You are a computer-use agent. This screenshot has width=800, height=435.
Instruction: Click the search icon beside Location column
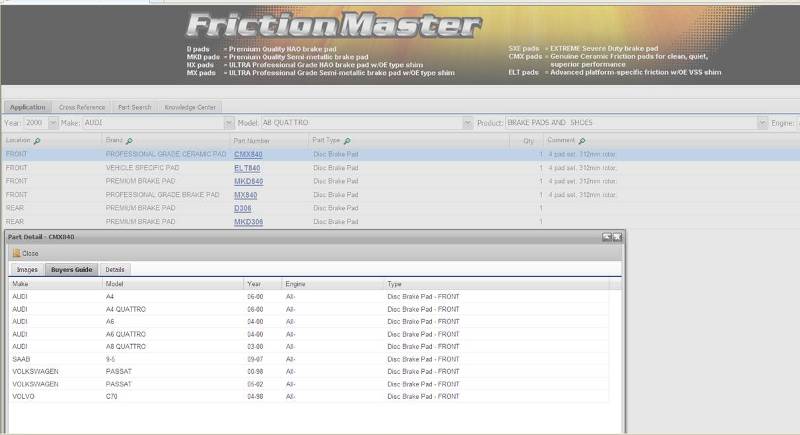click(x=37, y=141)
